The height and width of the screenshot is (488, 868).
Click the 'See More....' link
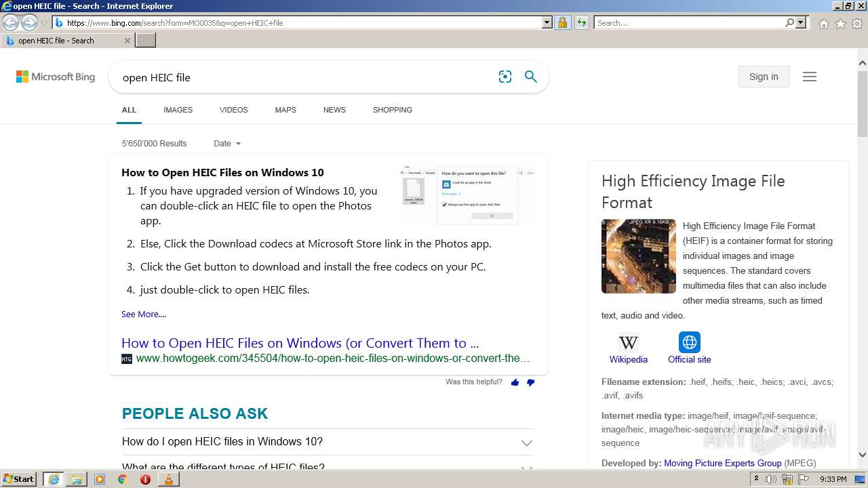pyautogui.click(x=144, y=314)
